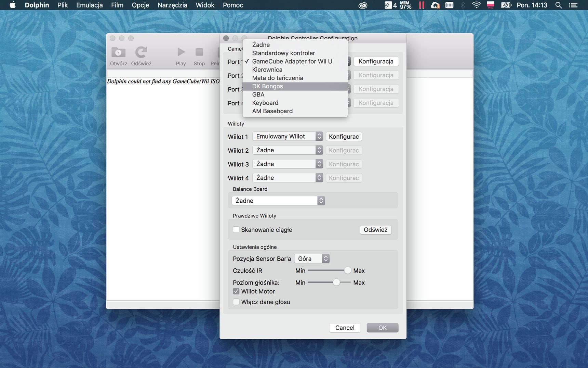This screenshot has width=588, height=368.
Task: Open the Balance Board Żadne dropdown
Action: 278,201
